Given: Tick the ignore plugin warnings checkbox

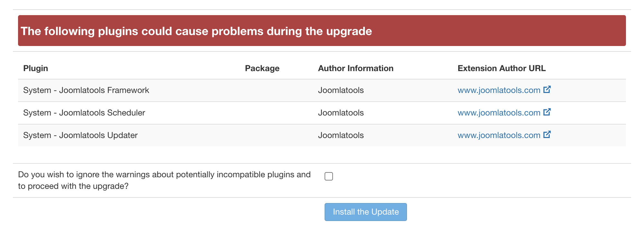Looking at the screenshot, I should tap(329, 176).
